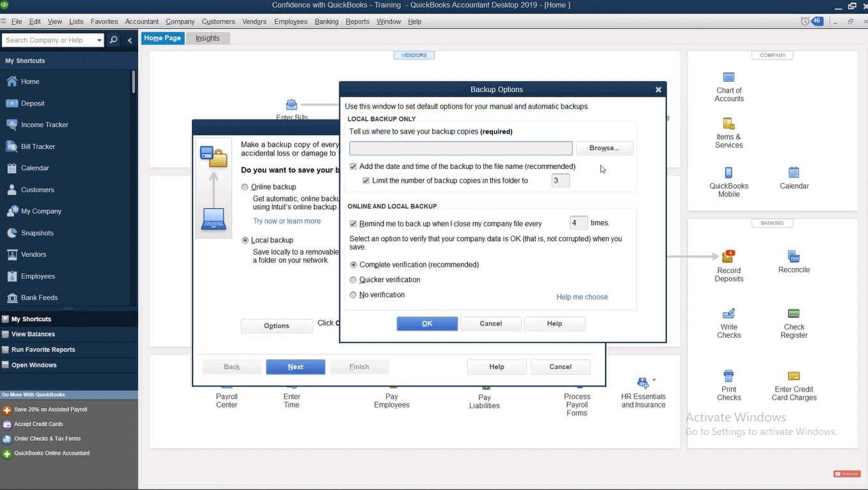This screenshot has height=490, width=868.
Task: Open the Reconcile icon
Action: (x=794, y=257)
